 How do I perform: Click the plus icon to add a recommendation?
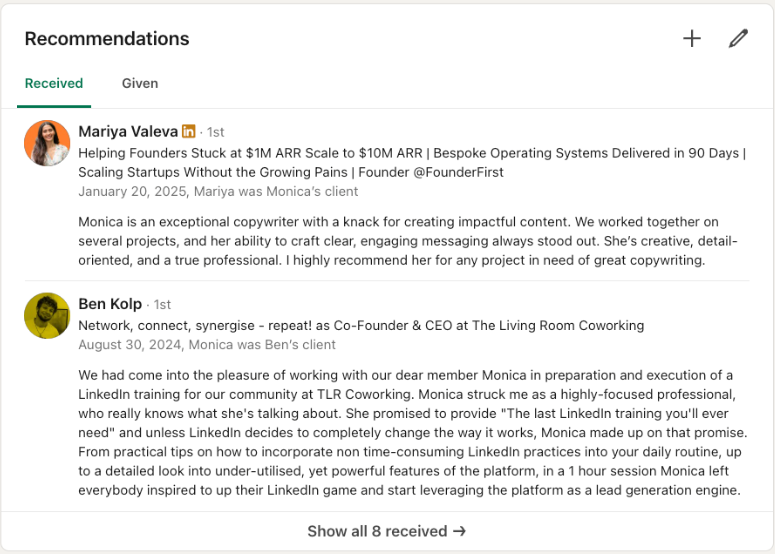692,39
